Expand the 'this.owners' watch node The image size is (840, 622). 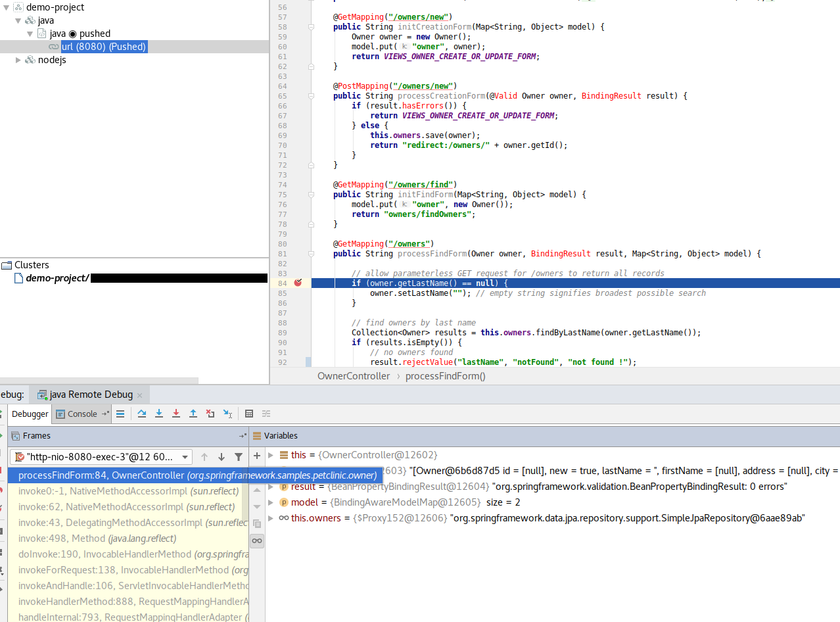coord(271,518)
